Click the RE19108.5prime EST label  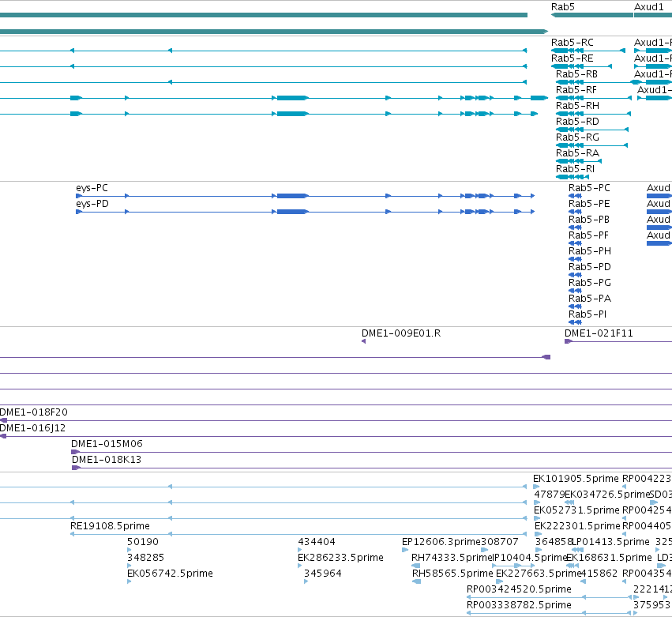coord(110,527)
